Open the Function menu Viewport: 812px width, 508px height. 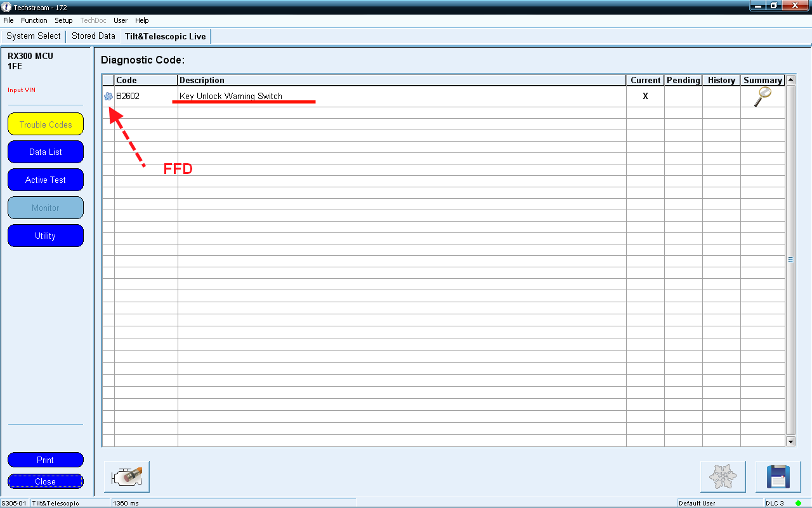34,20
